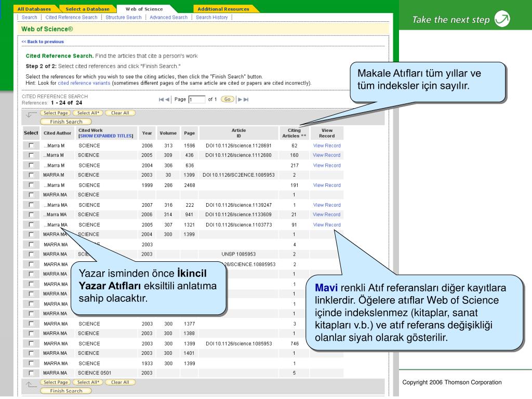Click the SCIENCE 0501 cited work cell

[x=95, y=373]
